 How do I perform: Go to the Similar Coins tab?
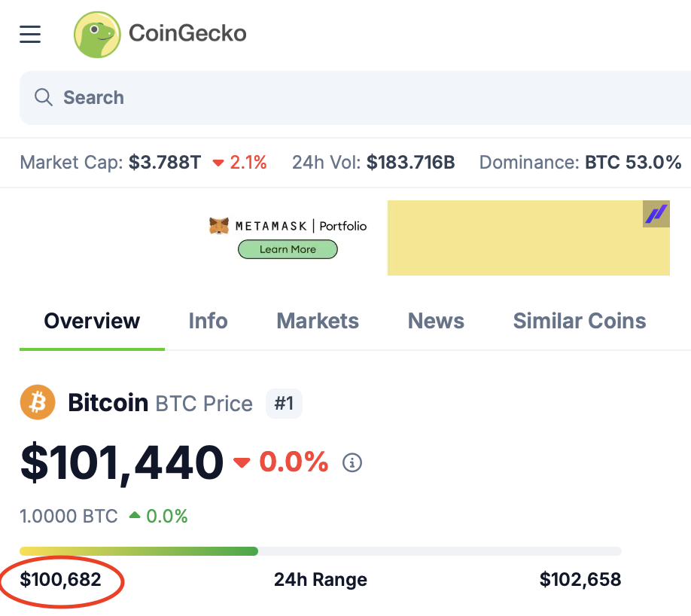tap(580, 321)
